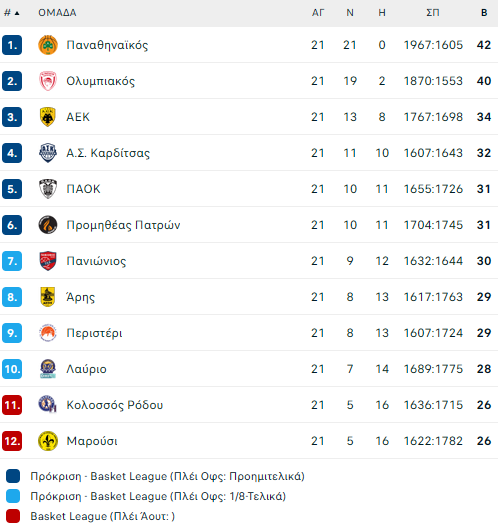Open the Λαύριο team name link
498x525 pixels.
(86, 369)
